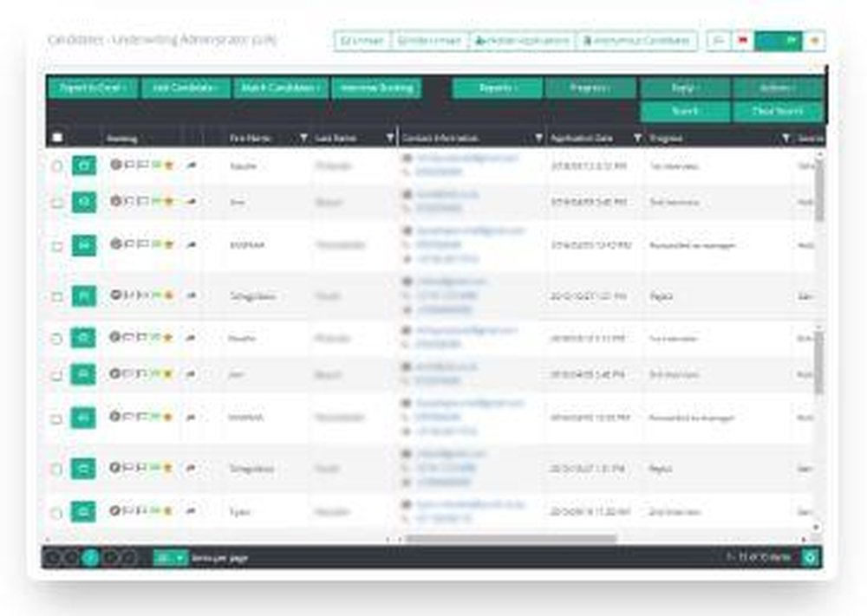
Task: Click the refresh icon in the pager bar
Action: pos(810,557)
